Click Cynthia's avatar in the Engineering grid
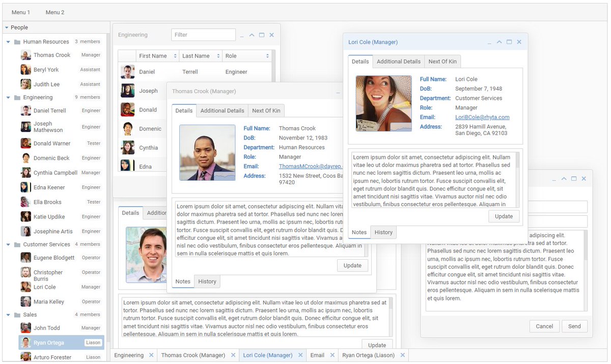Viewport: 611px width, 364px height. (127, 148)
